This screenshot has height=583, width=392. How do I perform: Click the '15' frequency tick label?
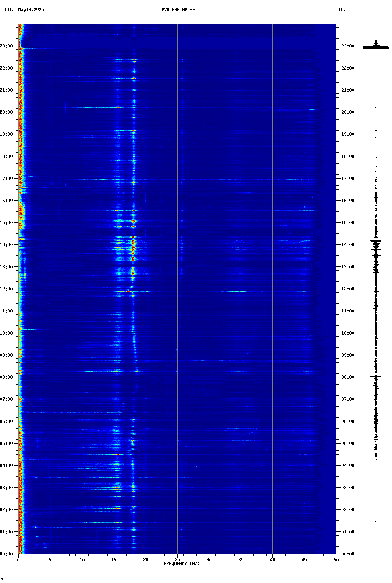click(114, 560)
